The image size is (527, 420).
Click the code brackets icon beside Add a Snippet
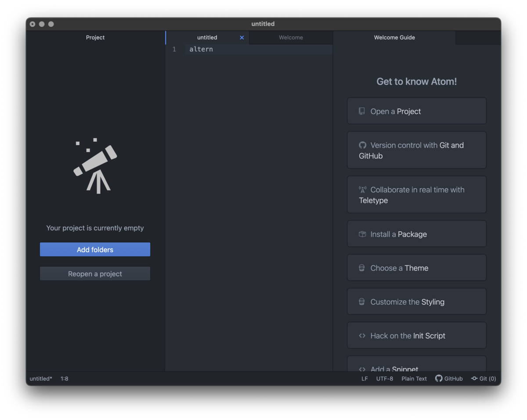362,369
